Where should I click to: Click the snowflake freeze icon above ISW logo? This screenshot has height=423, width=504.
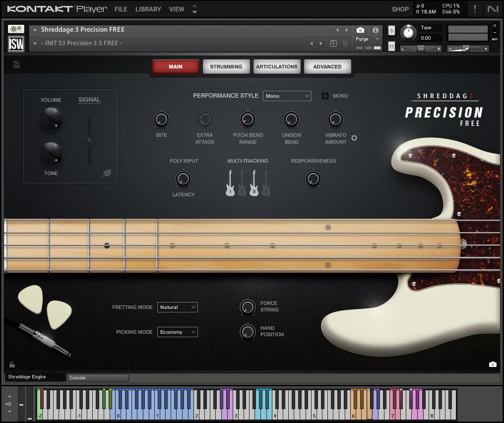tap(16, 29)
